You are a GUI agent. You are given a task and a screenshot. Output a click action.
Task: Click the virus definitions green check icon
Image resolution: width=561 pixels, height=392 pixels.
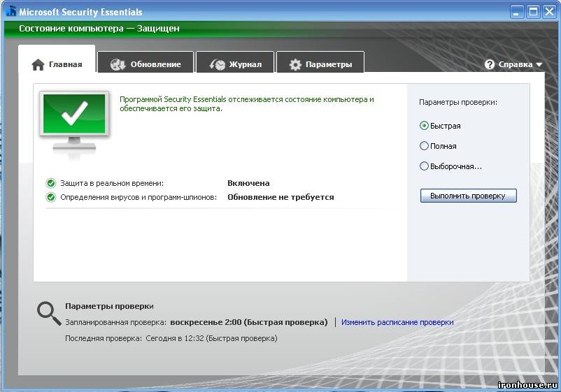[51, 197]
